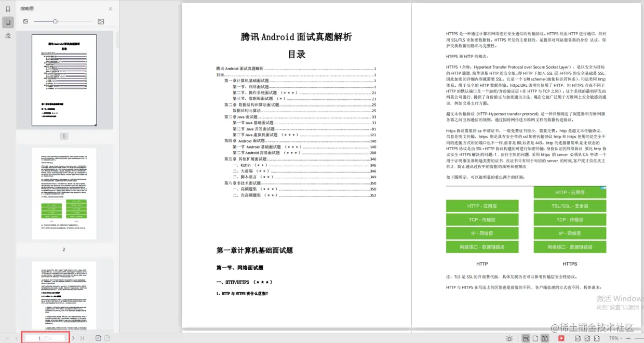644x343 pixels.
Task: Go to the previous page
Action: pyautogui.click(x=17, y=338)
